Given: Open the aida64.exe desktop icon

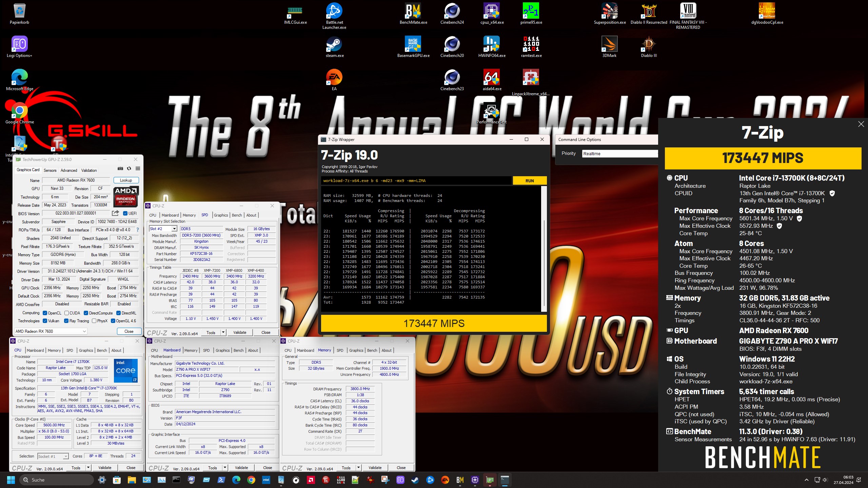Looking at the screenshot, I should 492,80.
